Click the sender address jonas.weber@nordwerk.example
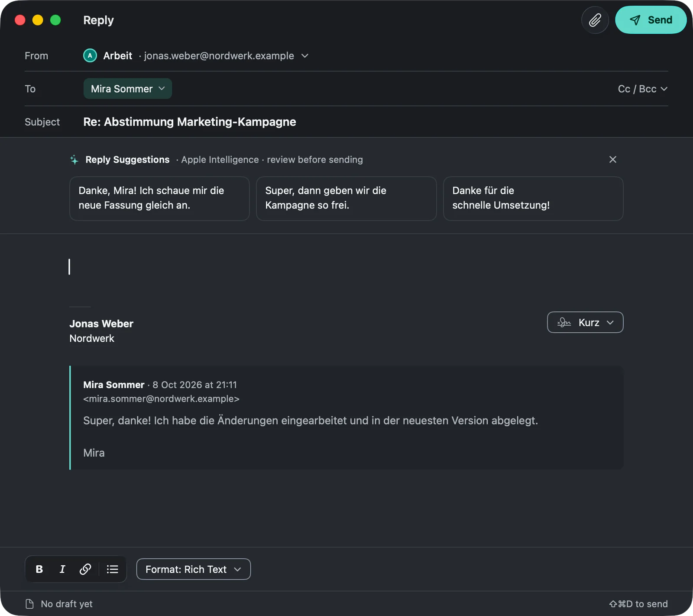 (219, 56)
